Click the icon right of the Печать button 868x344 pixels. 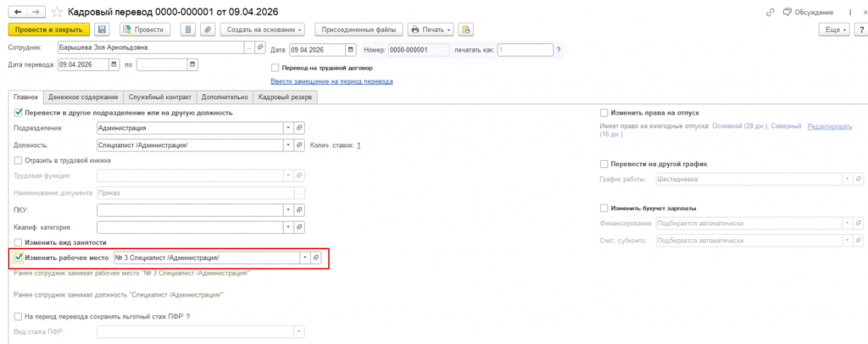point(466,30)
